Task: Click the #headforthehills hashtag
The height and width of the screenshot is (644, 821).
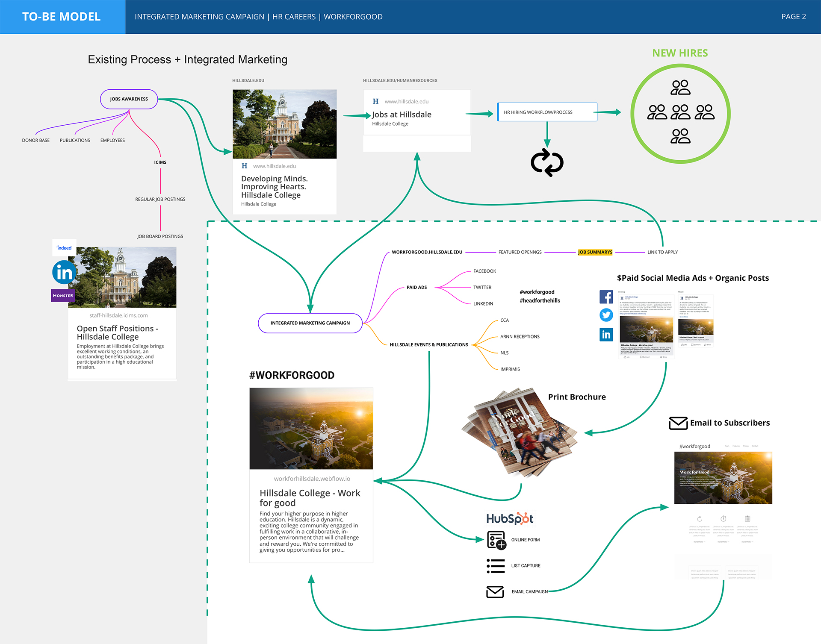Action: (540, 300)
